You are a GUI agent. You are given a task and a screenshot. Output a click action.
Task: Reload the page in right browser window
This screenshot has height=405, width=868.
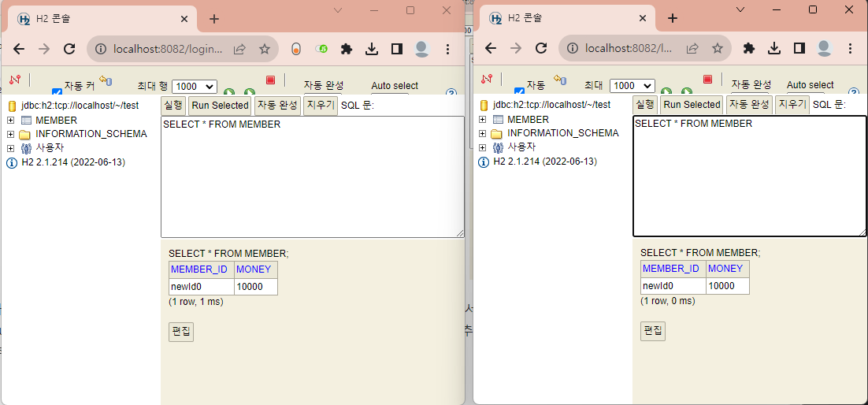[541, 49]
